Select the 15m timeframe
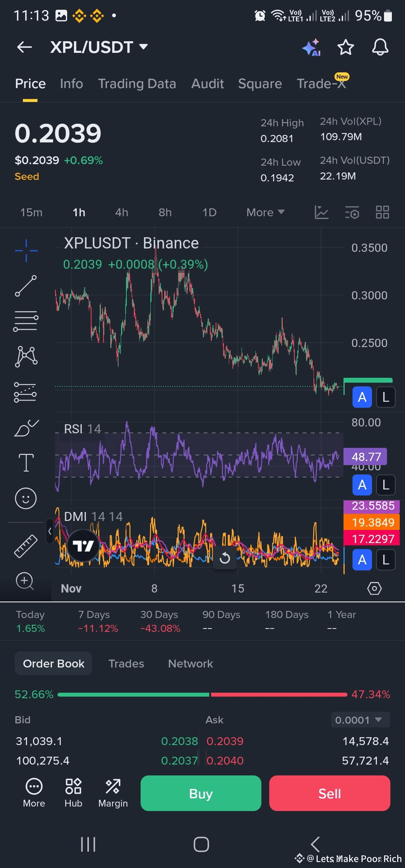Viewport: 405px width, 868px height. pyautogui.click(x=31, y=213)
